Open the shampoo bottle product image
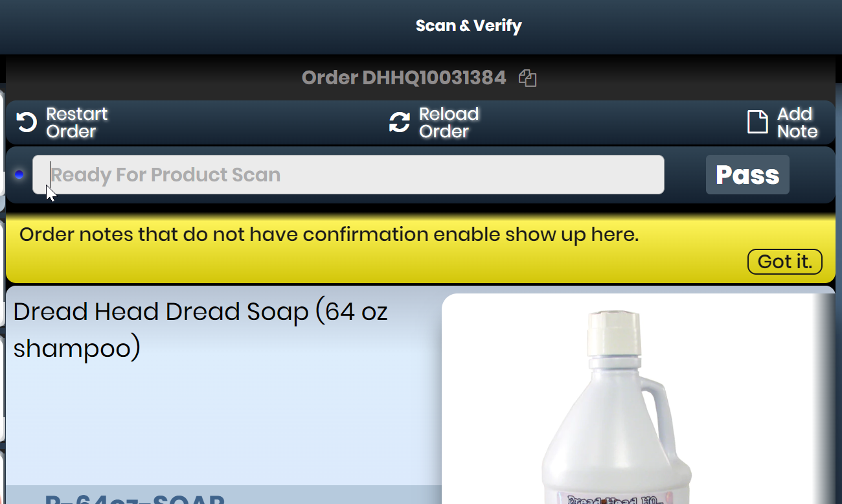 (x=638, y=398)
